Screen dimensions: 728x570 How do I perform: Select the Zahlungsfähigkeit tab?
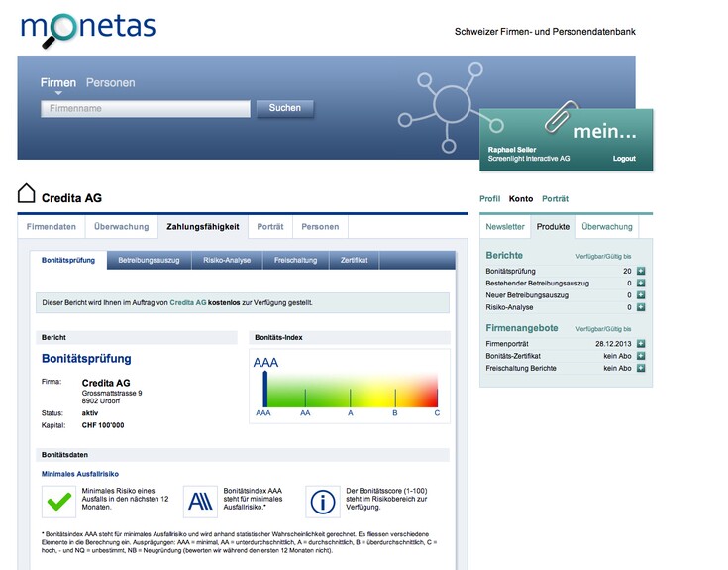coord(203,227)
